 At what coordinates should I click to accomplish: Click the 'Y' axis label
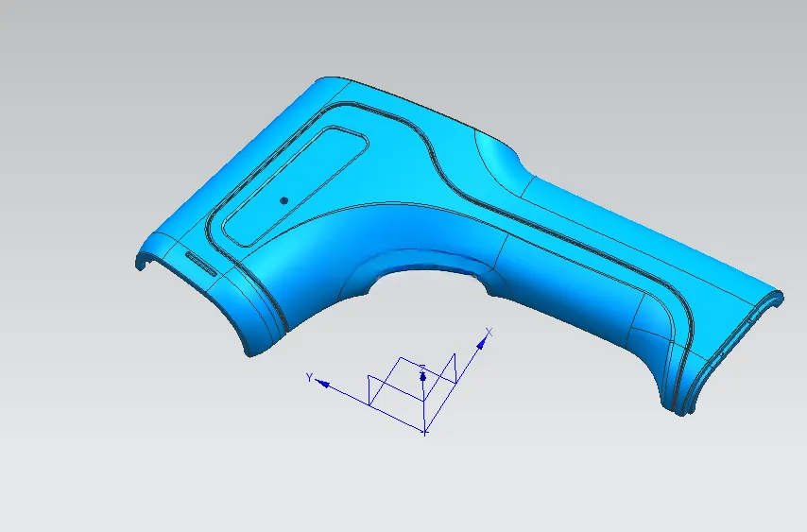(x=309, y=378)
